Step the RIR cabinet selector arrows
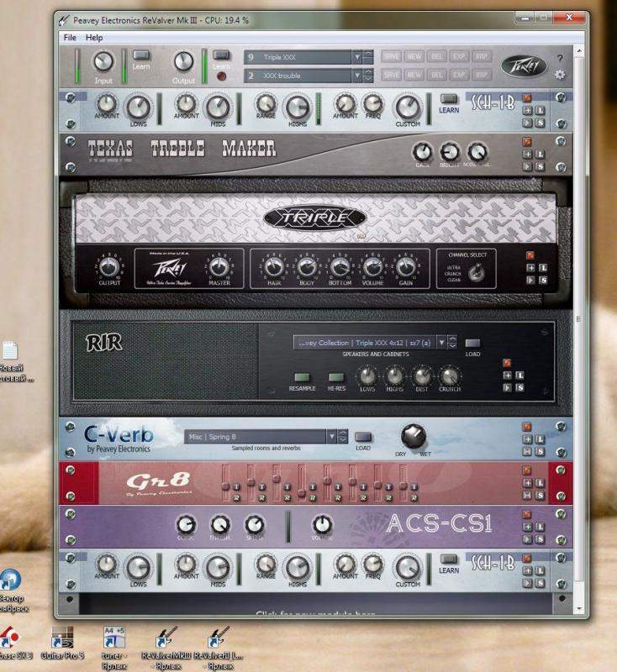The width and height of the screenshot is (617, 672). point(452,343)
